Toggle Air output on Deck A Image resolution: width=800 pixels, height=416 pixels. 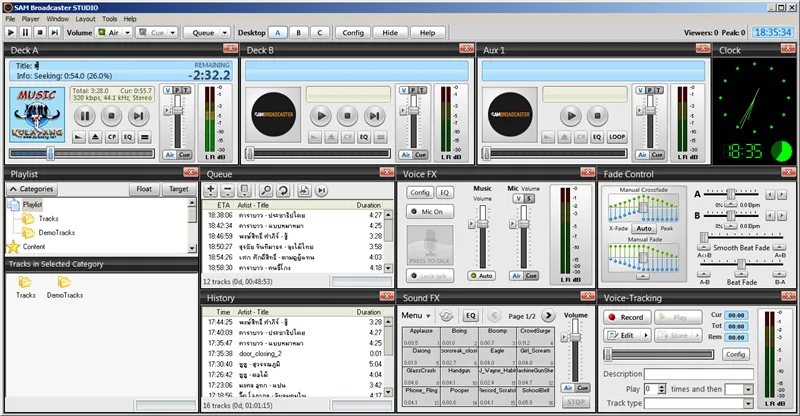pyautogui.click(x=170, y=155)
